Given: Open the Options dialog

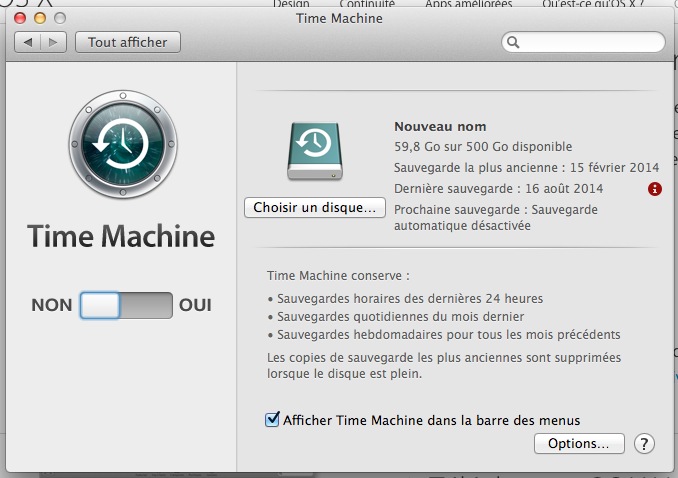Looking at the screenshot, I should click(579, 443).
